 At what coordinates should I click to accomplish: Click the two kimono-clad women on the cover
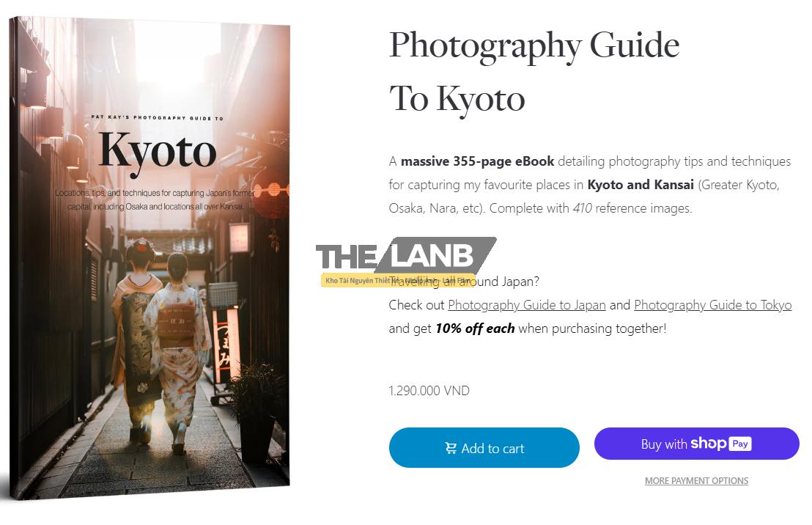click(x=159, y=330)
